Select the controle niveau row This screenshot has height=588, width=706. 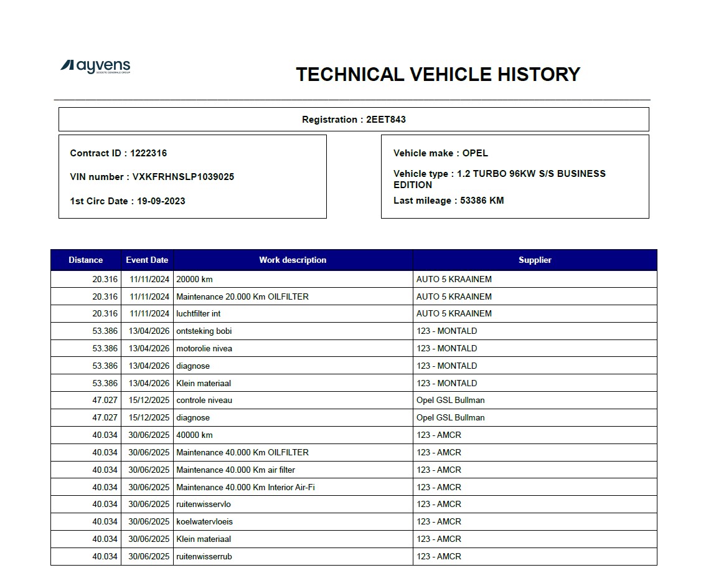click(x=354, y=400)
